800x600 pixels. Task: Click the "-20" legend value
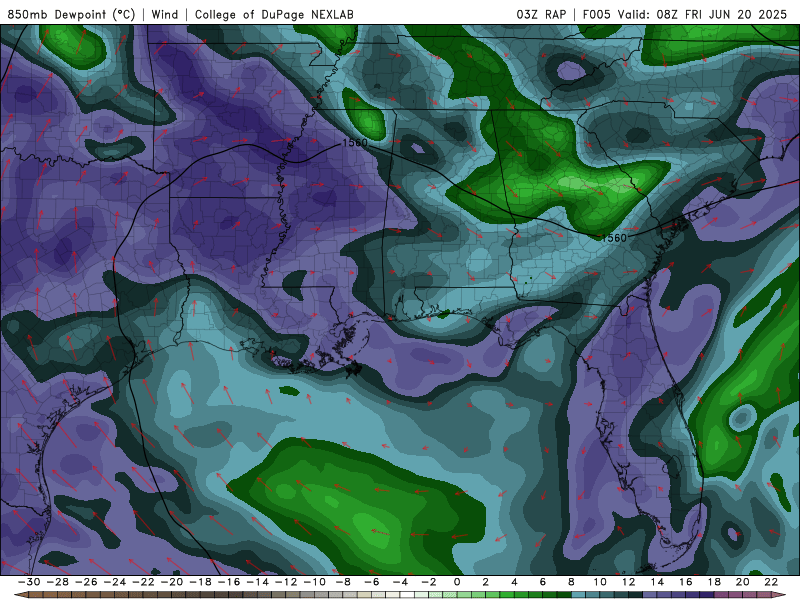[x=172, y=582]
